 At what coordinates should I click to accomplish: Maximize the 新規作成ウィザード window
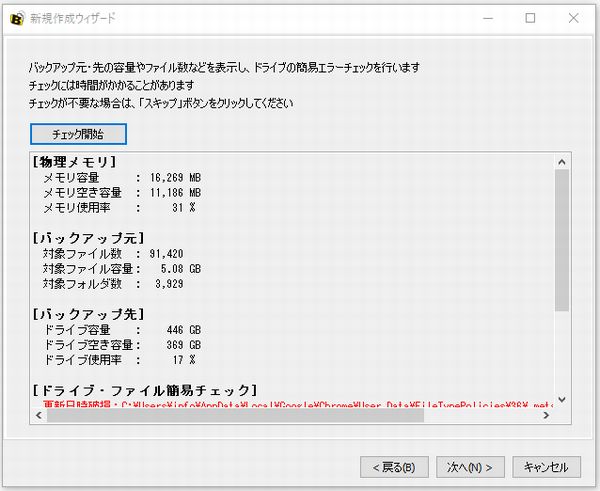(530, 18)
